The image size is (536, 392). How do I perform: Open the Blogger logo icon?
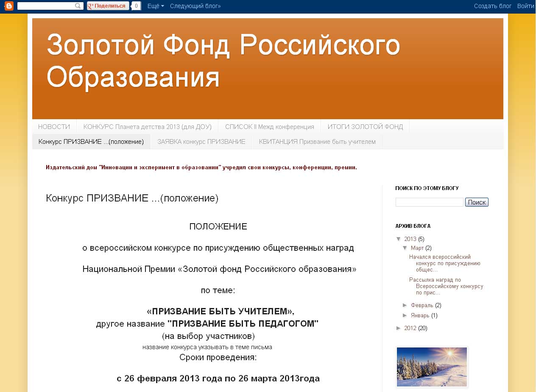(x=9, y=6)
